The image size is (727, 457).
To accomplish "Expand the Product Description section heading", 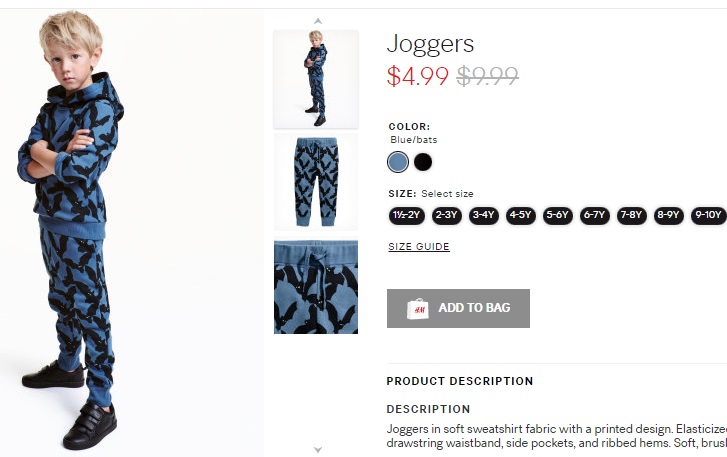I will [459, 381].
